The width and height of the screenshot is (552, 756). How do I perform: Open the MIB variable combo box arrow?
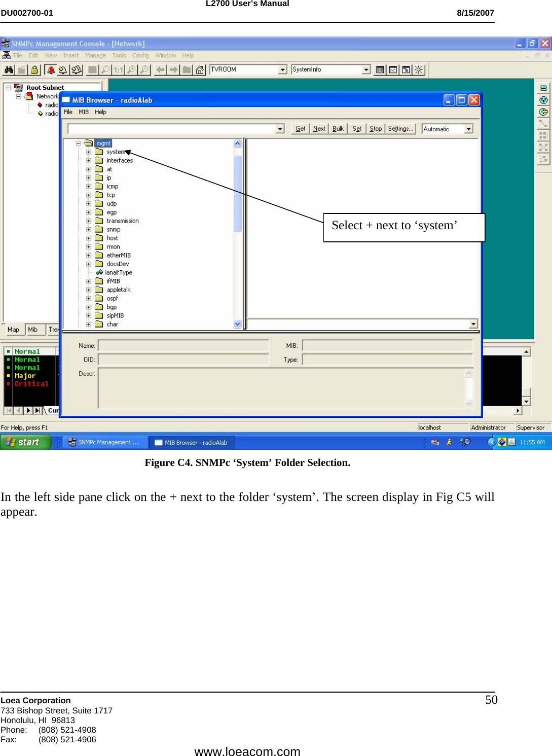[x=280, y=129]
